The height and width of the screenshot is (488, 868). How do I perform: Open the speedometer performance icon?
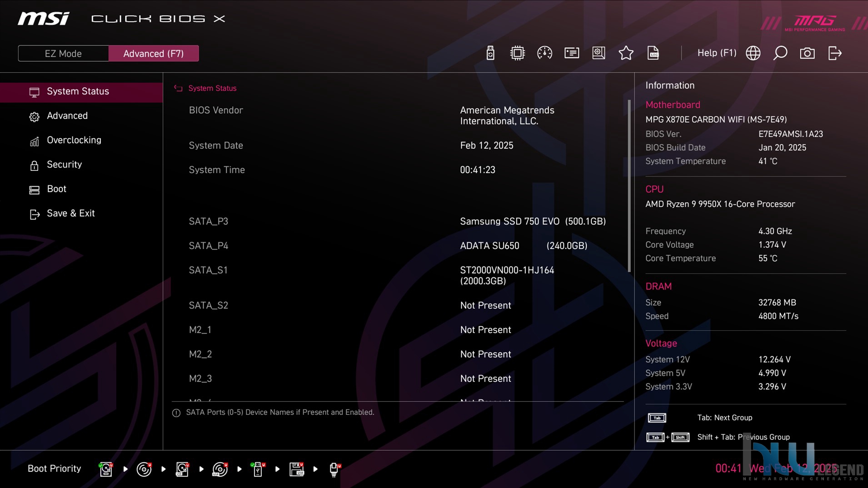click(544, 53)
